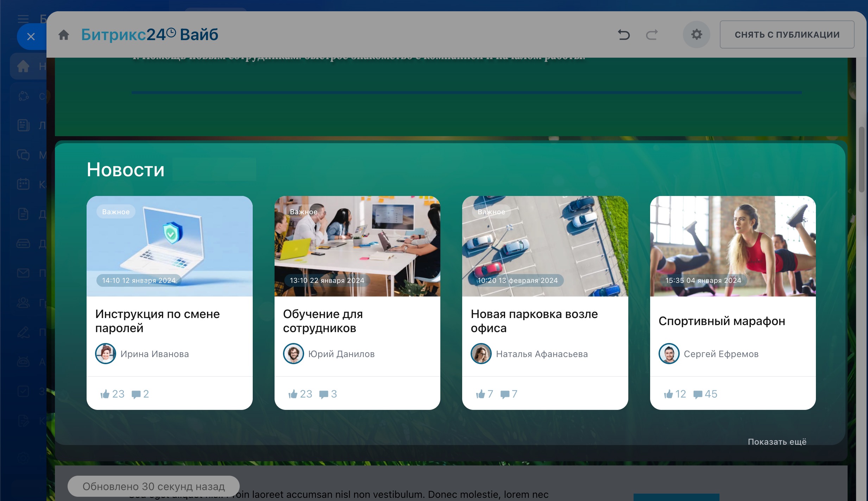The height and width of the screenshot is (501, 868).
Task: Click Важное badge on the password instruction card
Action: pos(116,212)
